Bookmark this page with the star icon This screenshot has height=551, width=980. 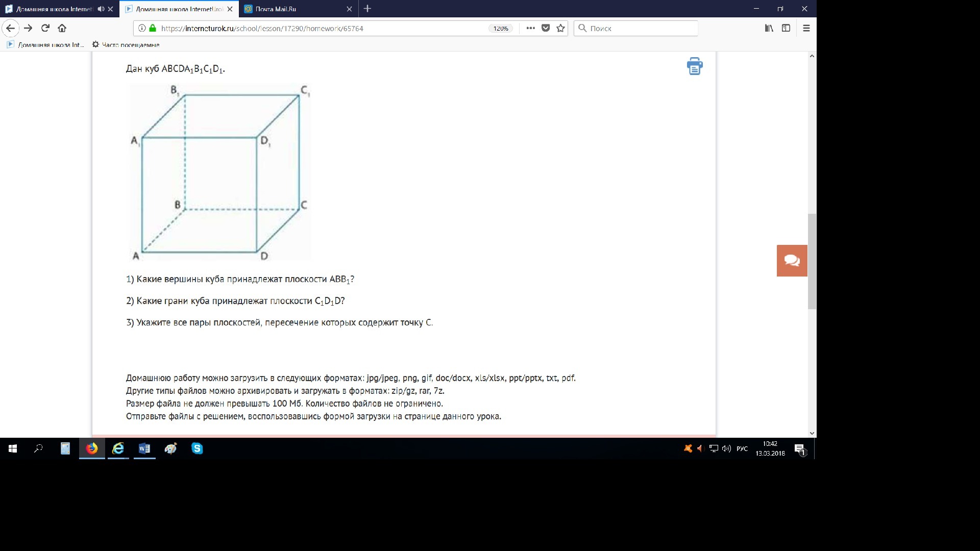coord(560,28)
